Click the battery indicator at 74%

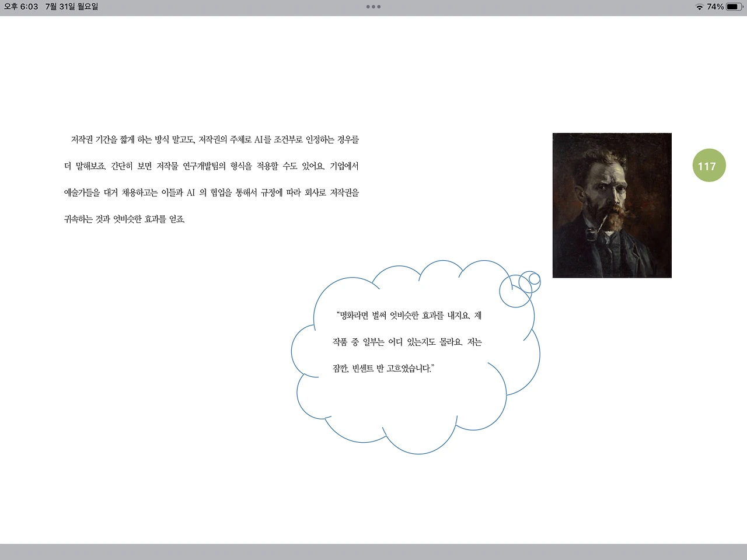tap(731, 7)
